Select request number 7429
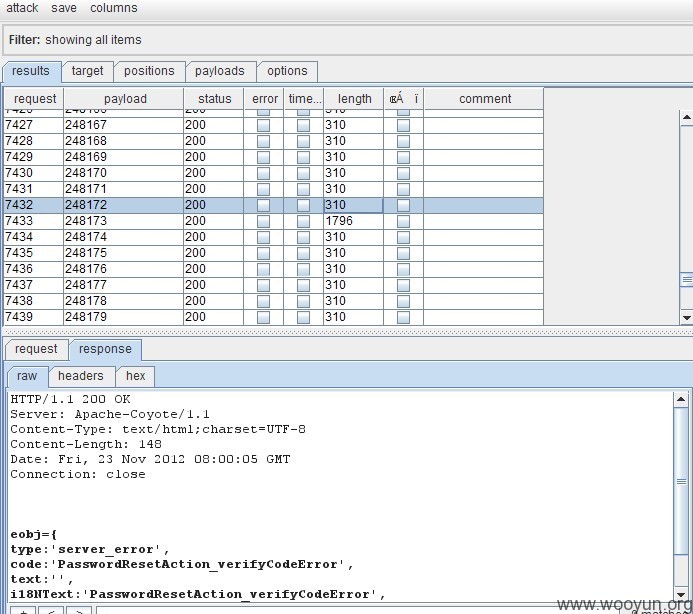The image size is (693, 614). pyautogui.click(x=19, y=157)
